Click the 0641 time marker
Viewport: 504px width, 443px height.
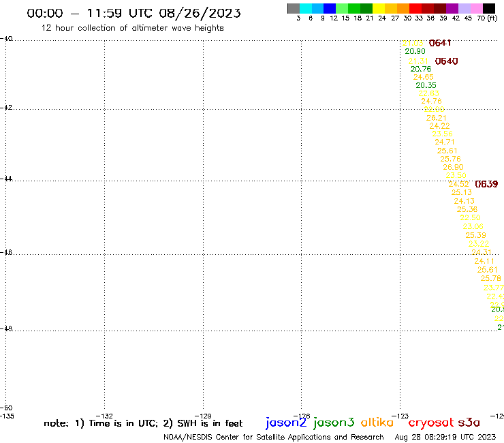coord(440,43)
